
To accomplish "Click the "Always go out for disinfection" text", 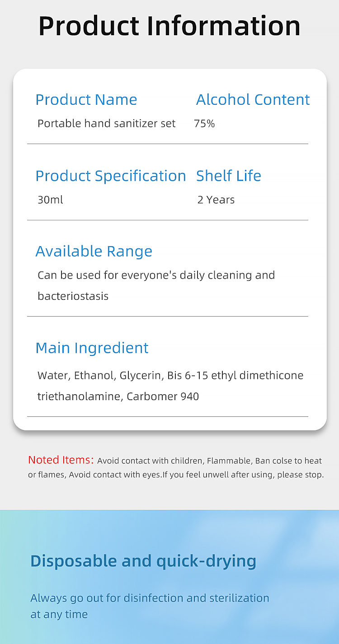I will 150,598.
